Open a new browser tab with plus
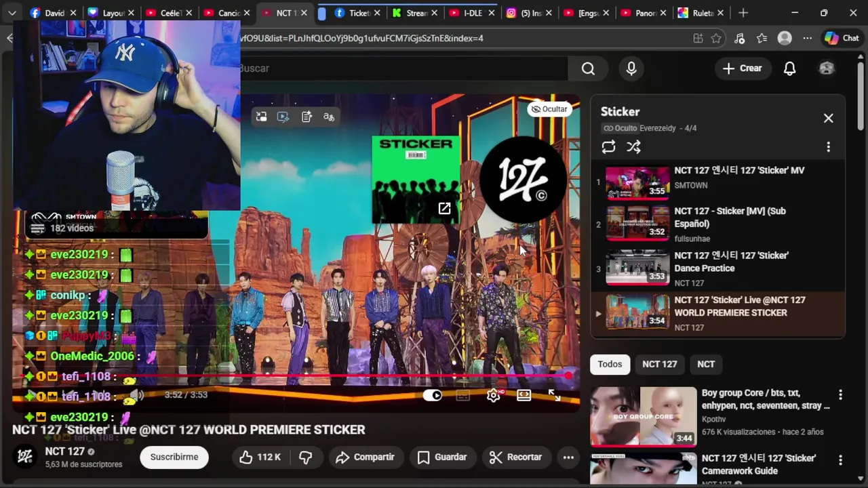The width and height of the screenshot is (868, 488). [743, 13]
